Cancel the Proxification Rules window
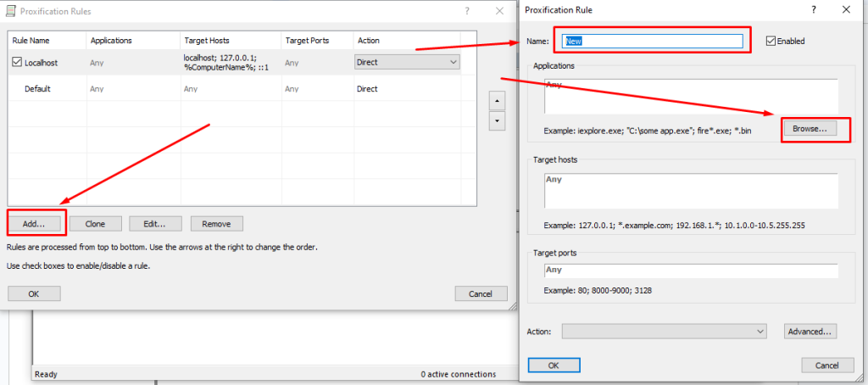The height and width of the screenshot is (385, 868). point(481,293)
